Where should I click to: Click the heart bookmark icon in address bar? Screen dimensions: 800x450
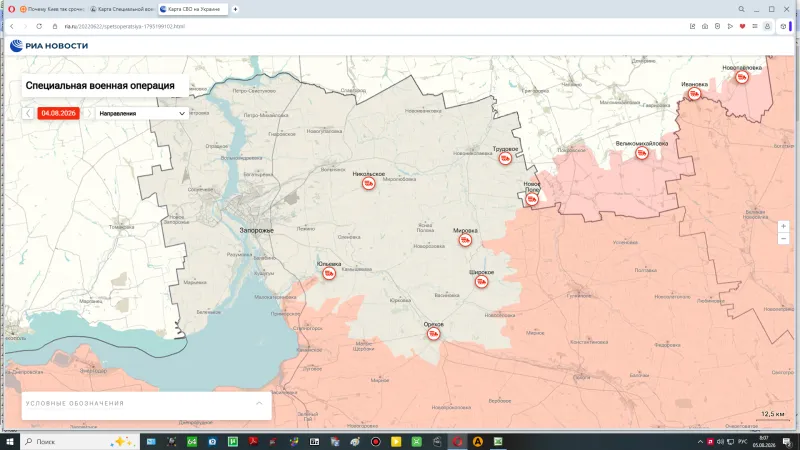pyautogui.click(x=742, y=26)
